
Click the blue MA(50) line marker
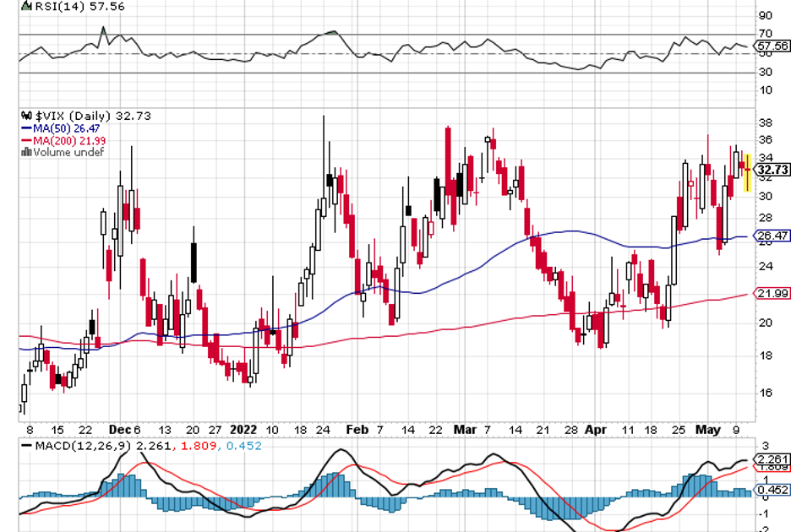(26, 128)
